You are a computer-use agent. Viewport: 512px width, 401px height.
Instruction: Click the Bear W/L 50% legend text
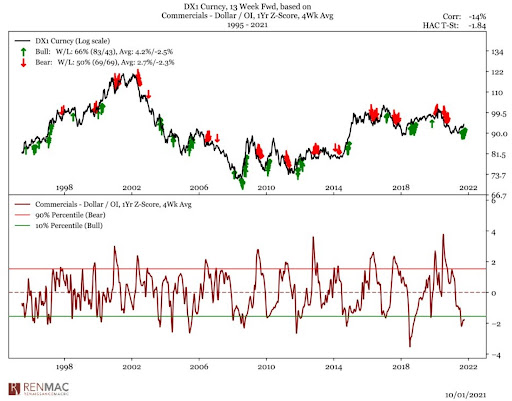click(x=105, y=62)
